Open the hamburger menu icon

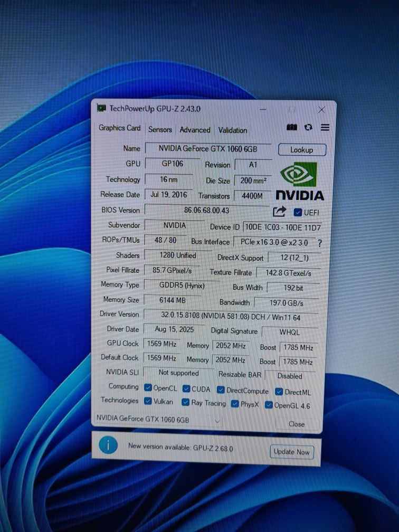click(x=325, y=128)
